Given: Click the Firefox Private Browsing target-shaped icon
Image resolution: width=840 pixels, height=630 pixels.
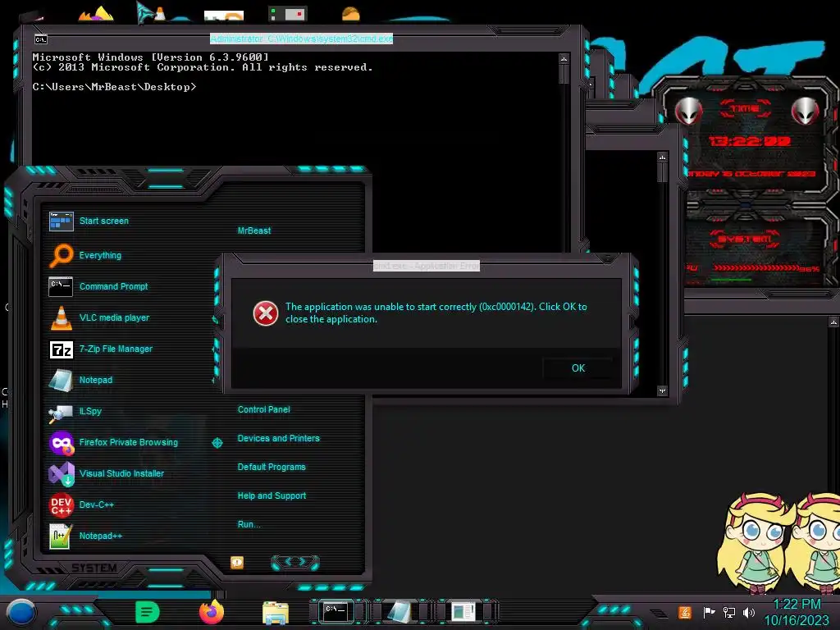Looking at the screenshot, I should (217, 442).
